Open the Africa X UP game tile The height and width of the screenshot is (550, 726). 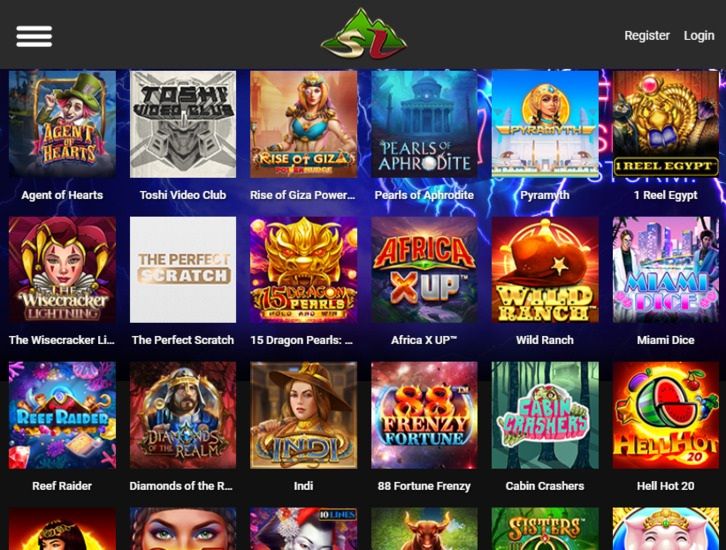(x=424, y=269)
